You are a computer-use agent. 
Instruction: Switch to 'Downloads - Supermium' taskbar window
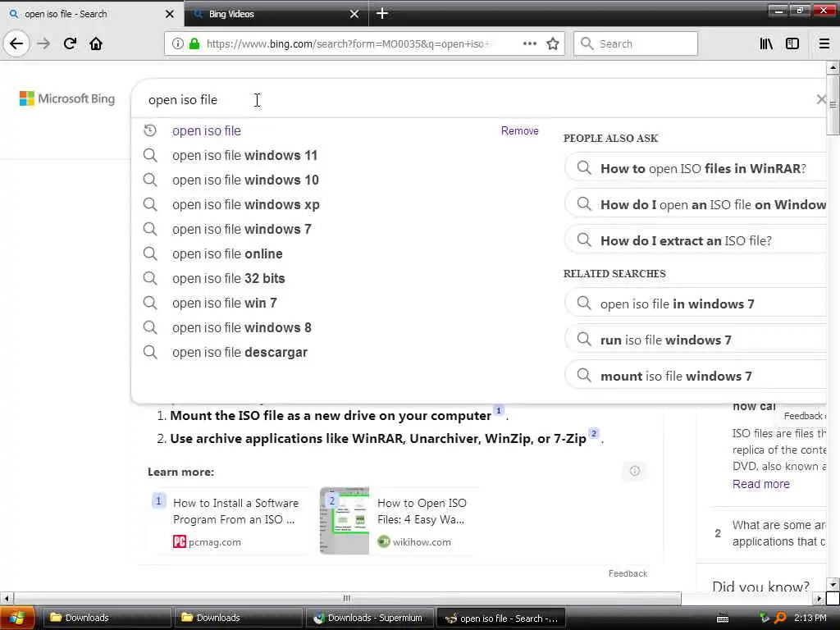click(x=370, y=618)
